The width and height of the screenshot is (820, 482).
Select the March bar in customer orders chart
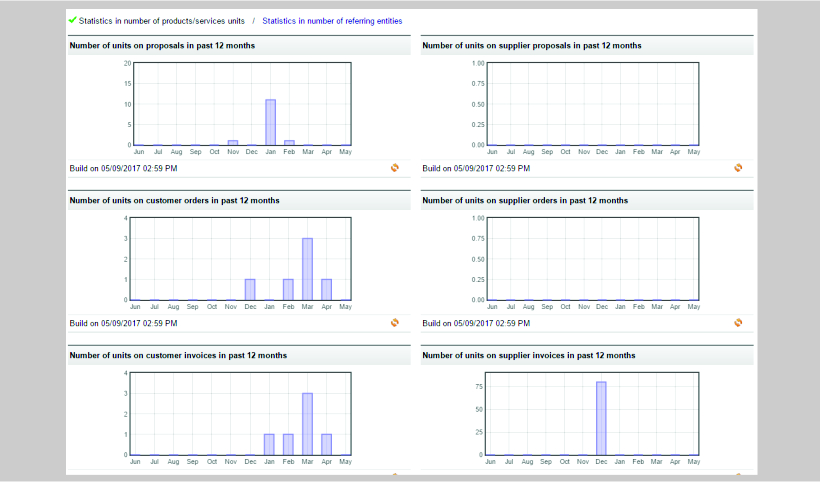[307, 269]
